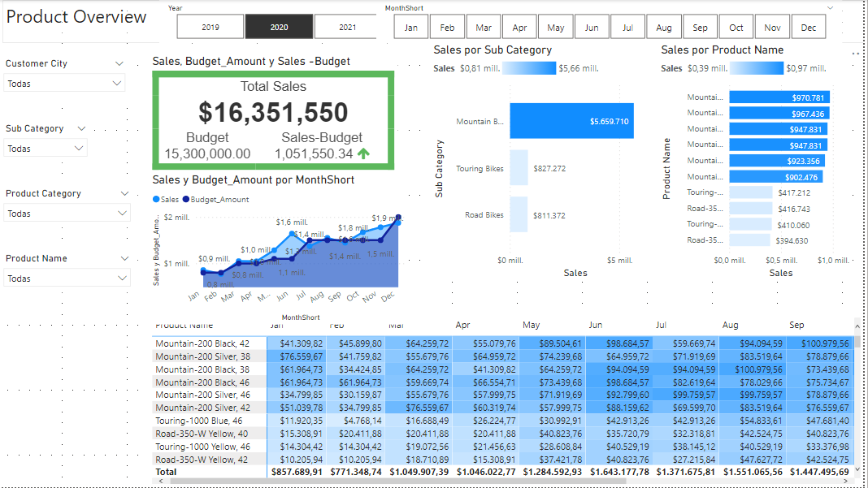Select the Road Bikes bar in Sub Category chart
Screen dimensions: 868x488
519,214
